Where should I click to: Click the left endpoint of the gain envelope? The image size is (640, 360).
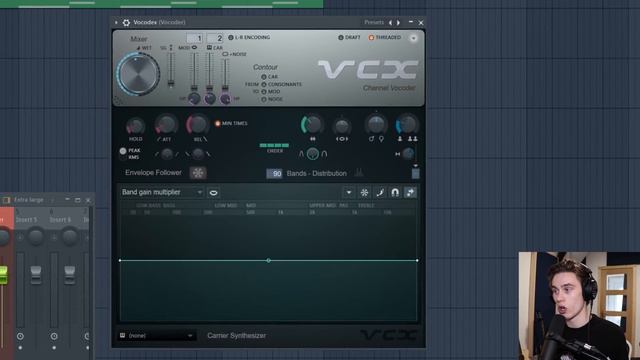click(120, 260)
